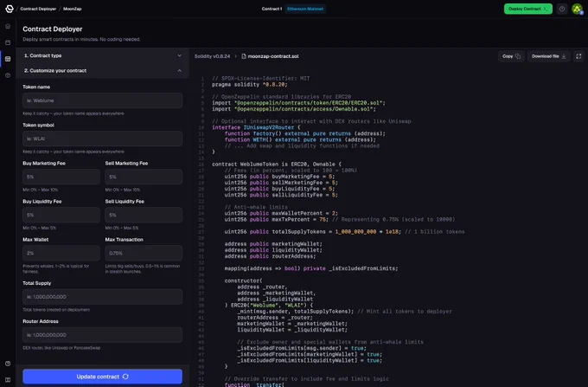Open Contract Deployer breadcrumb link
Viewport: 588px width, 387px height.
tap(38, 9)
